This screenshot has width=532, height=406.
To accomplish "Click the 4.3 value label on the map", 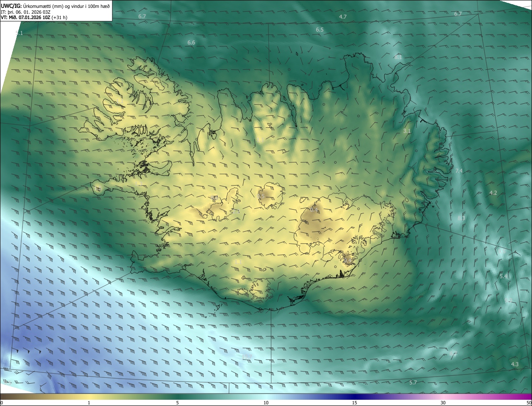I will click(x=515, y=364).
